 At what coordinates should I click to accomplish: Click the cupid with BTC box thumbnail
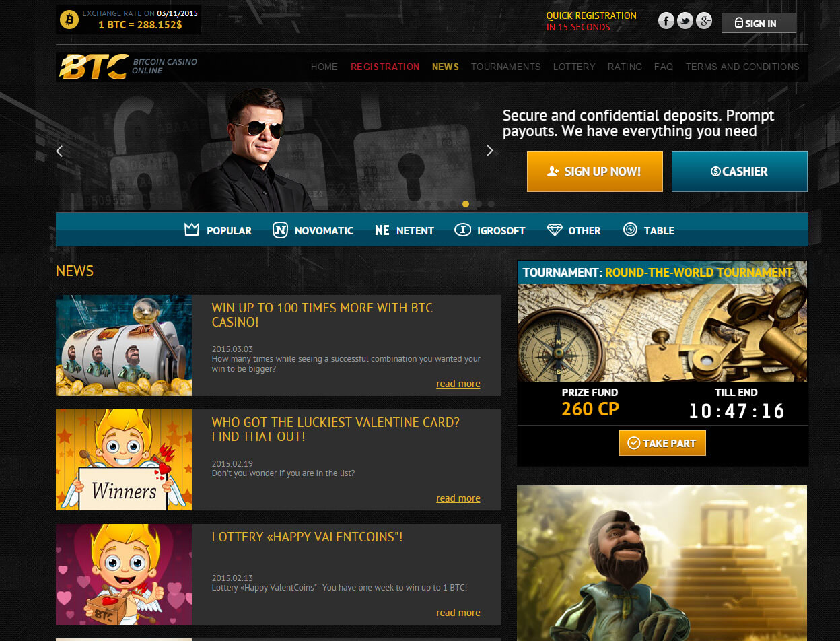pos(124,574)
